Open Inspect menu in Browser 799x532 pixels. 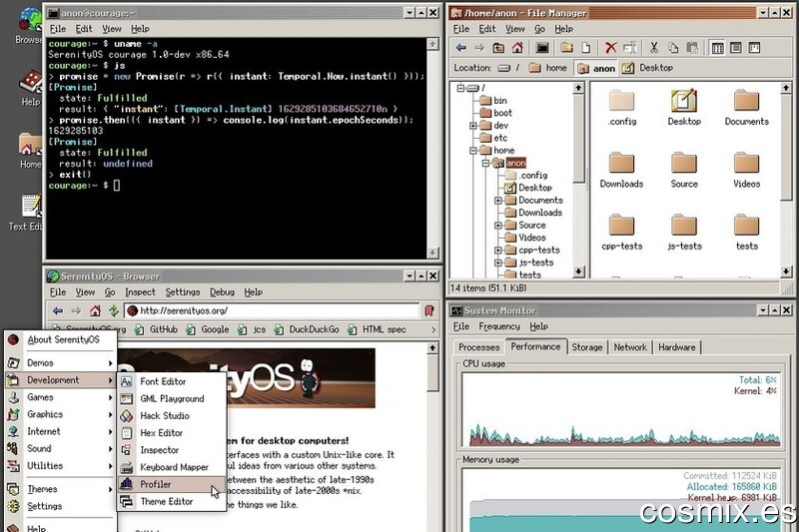tap(140, 292)
